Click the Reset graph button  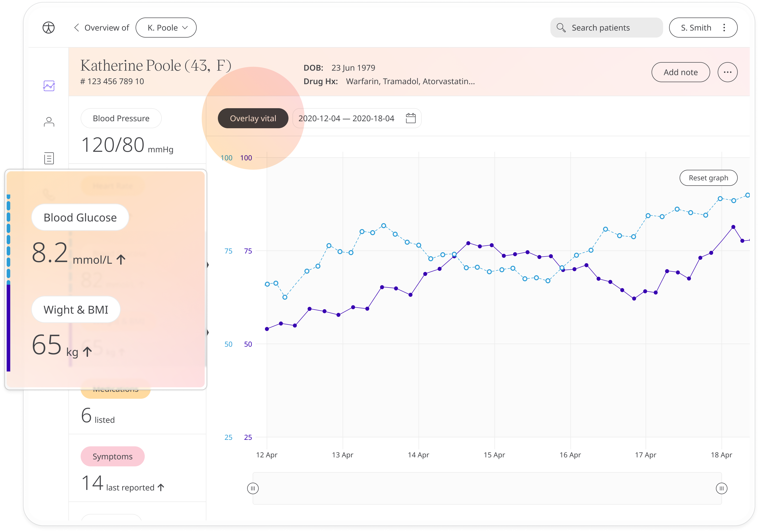tap(708, 177)
